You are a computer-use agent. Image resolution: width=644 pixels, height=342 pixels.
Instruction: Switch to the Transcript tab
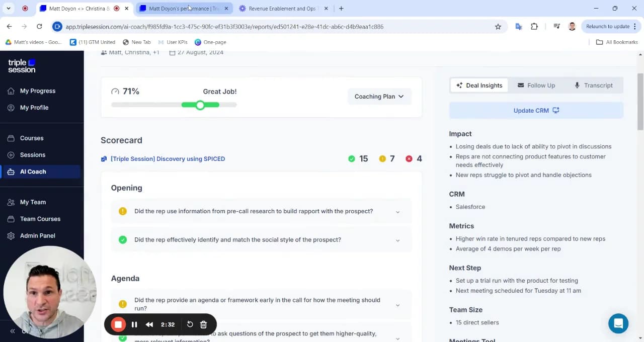click(593, 85)
